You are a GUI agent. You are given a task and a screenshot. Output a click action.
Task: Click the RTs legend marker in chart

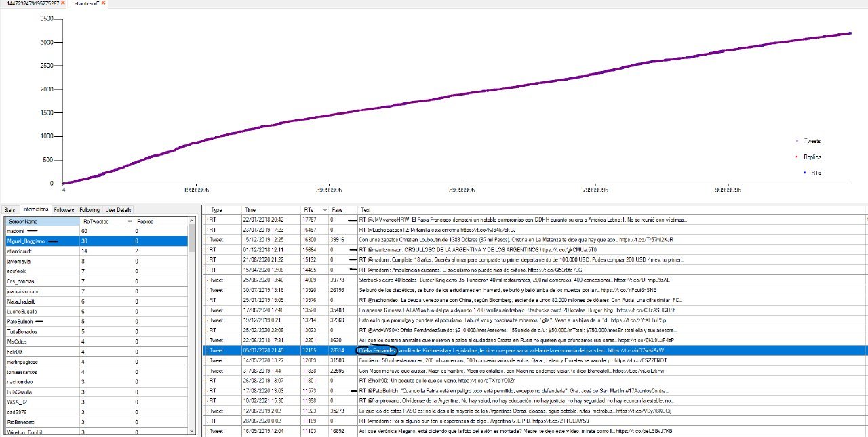pyautogui.click(x=796, y=173)
